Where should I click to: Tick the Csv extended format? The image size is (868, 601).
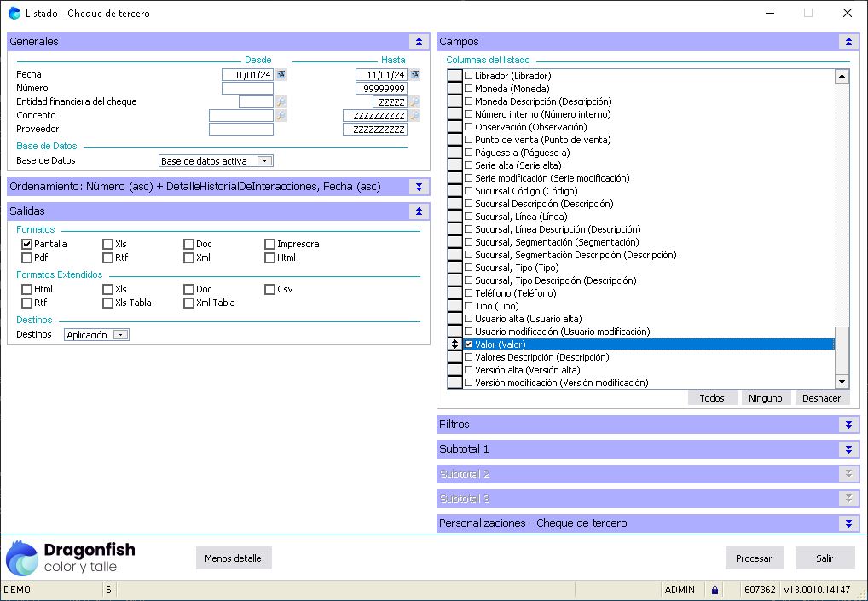(x=269, y=290)
